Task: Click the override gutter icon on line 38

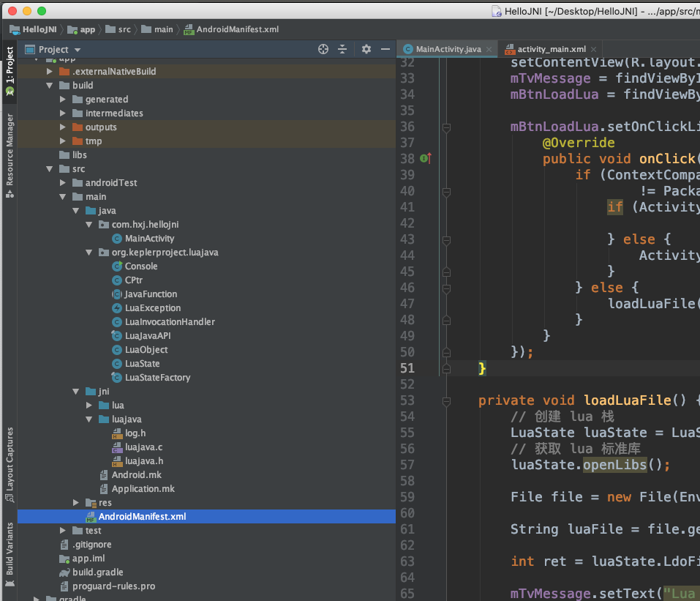Action: click(x=426, y=158)
